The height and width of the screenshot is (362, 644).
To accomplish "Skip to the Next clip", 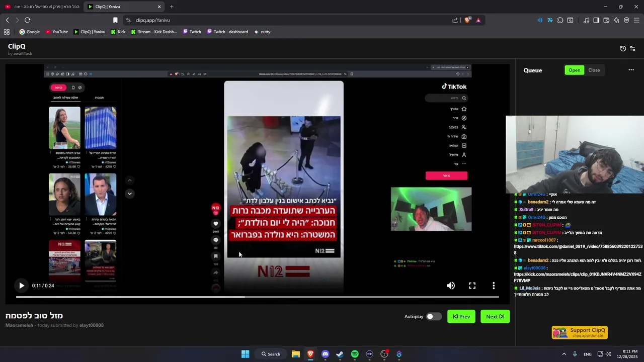I will point(495,317).
